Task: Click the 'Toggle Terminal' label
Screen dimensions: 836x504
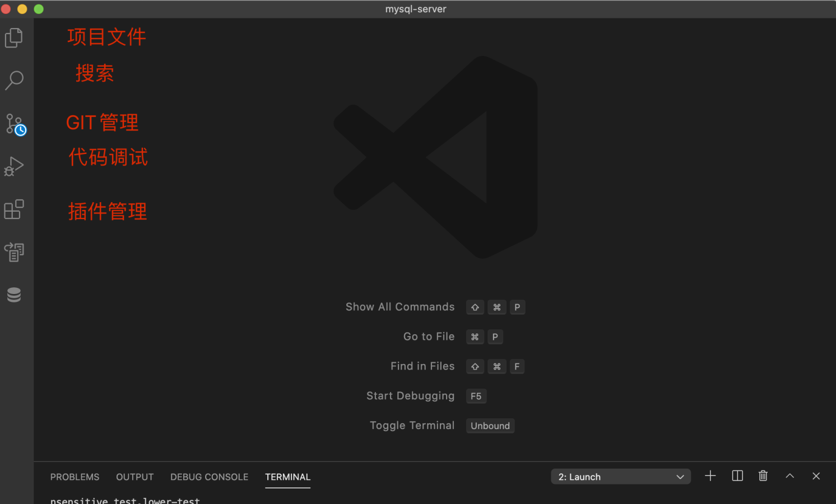Action: pyautogui.click(x=412, y=426)
